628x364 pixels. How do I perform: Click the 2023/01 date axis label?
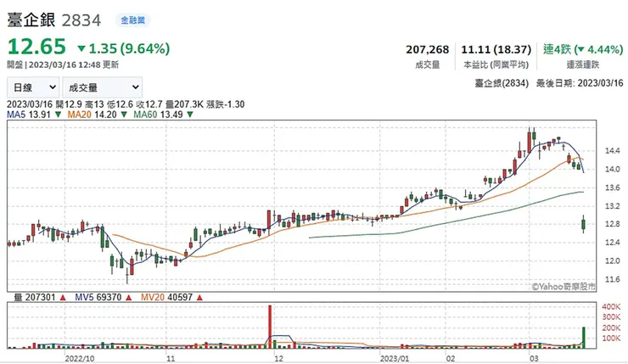(395, 358)
